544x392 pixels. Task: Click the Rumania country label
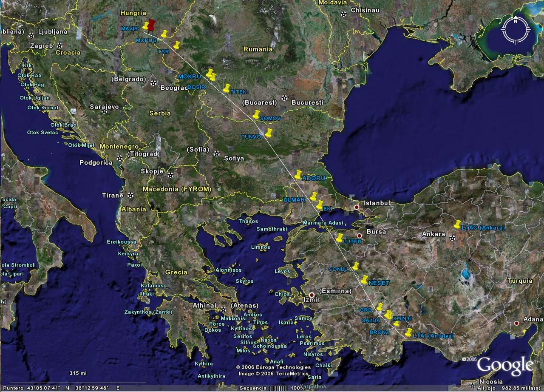click(x=258, y=49)
